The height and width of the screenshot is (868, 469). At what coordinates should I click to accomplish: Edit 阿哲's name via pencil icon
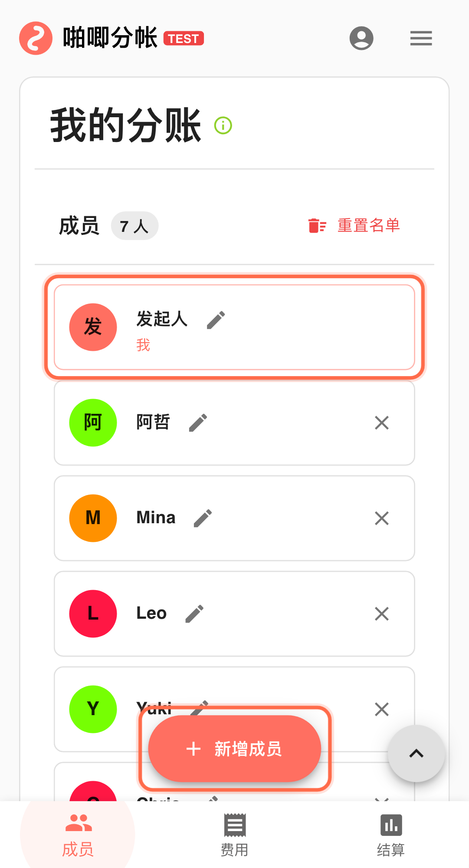pos(198,422)
